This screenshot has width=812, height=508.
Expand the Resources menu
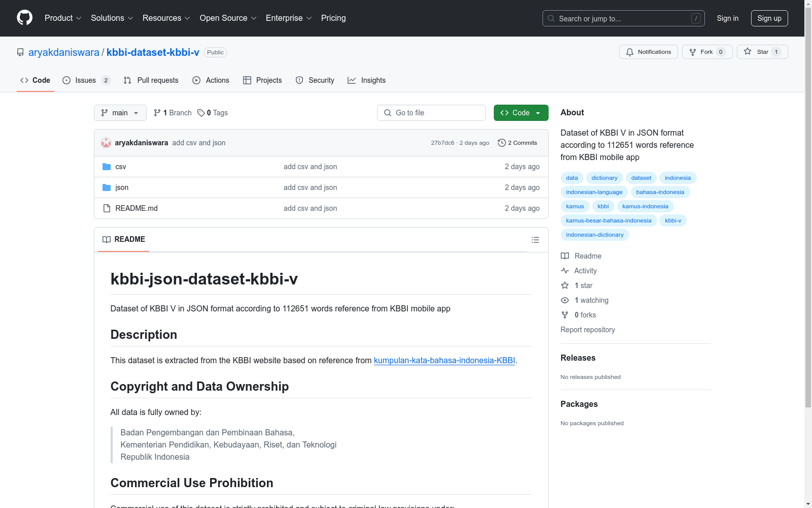coord(166,18)
